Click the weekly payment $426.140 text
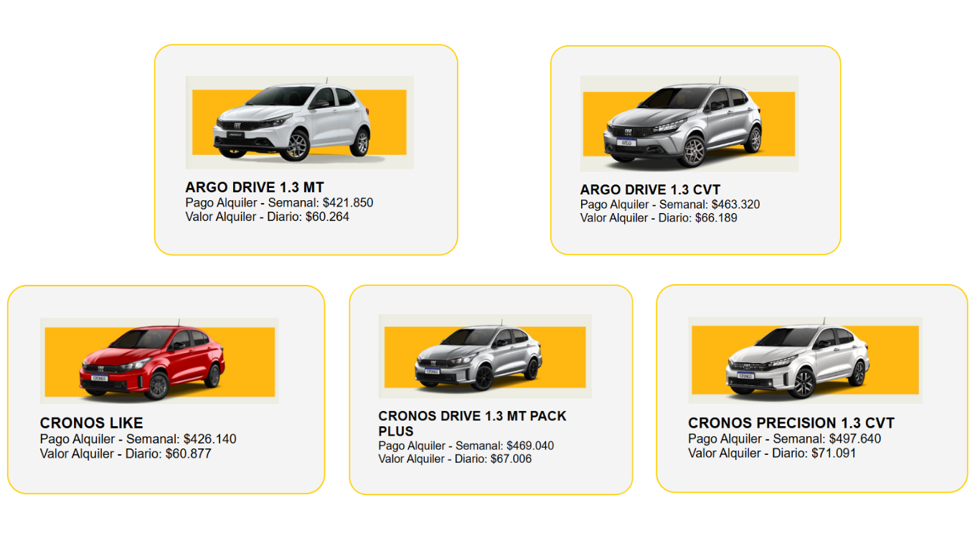The height and width of the screenshot is (551, 980). [138, 439]
